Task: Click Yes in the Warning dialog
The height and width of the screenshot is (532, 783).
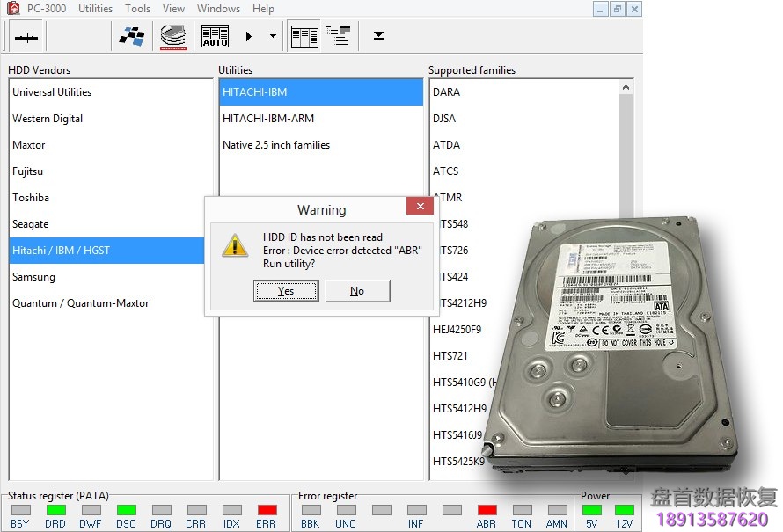Action: (x=286, y=291)
